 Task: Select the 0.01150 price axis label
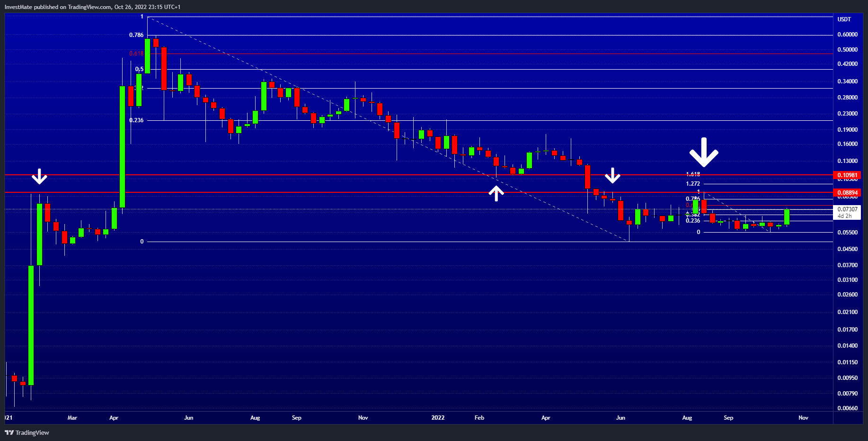point(847,362)
